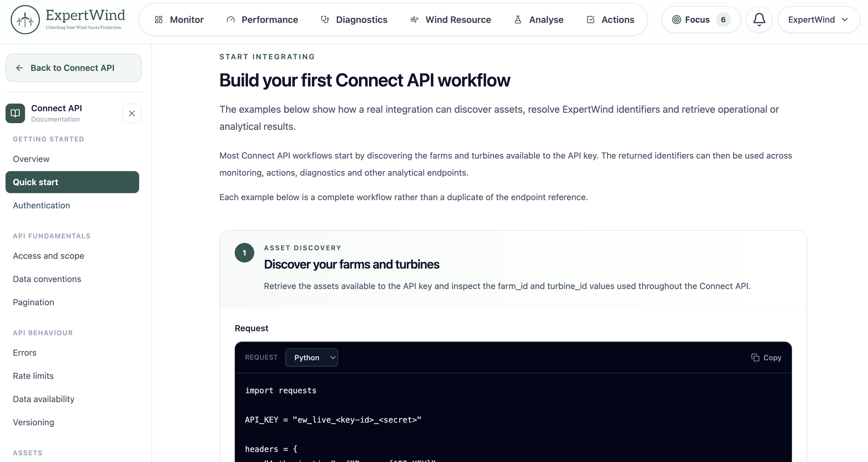
Task: Open the Performance menu item
Action: point(262,20)
